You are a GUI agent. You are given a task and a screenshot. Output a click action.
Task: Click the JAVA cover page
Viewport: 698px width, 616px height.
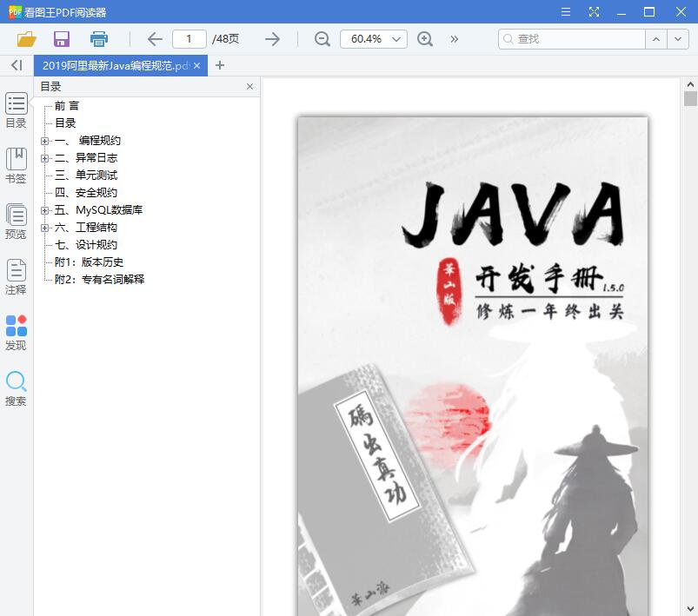(472, 367)
